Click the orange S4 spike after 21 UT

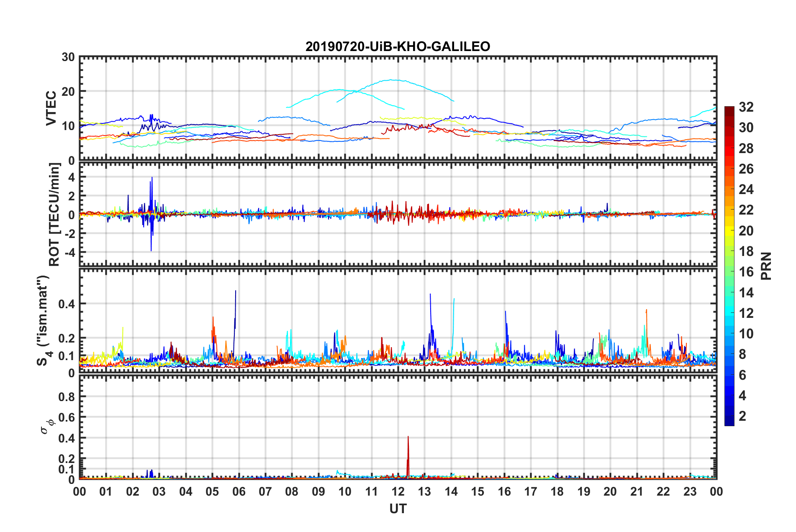pyautogui.click(x=647, y=330)
